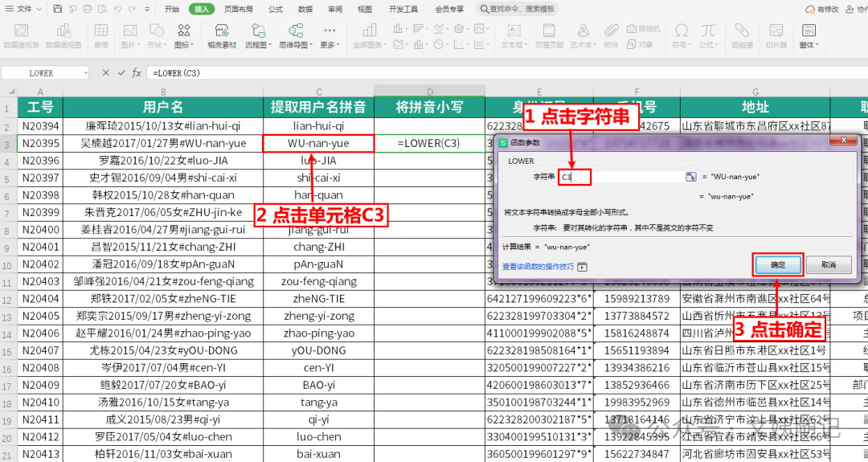Click the 字符串 input field in dialog
Image resolution: width=868 pixels, height=462 pixels.
621,177
